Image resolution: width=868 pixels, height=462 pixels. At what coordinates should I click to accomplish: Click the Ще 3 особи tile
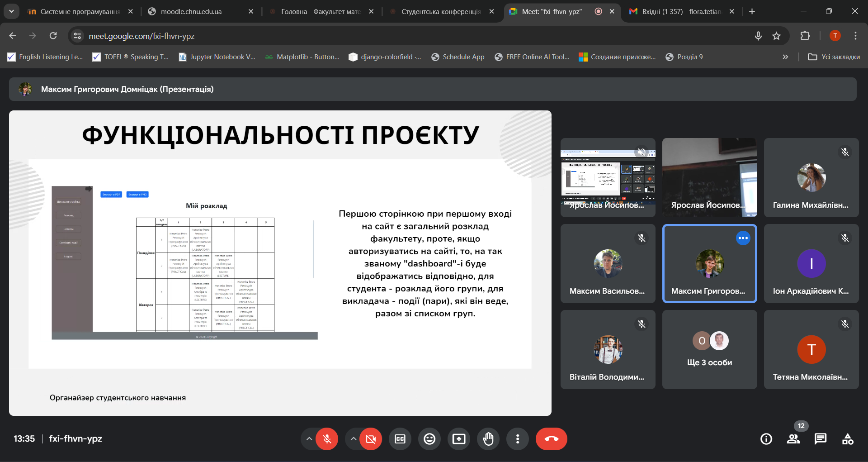point(710,349)
